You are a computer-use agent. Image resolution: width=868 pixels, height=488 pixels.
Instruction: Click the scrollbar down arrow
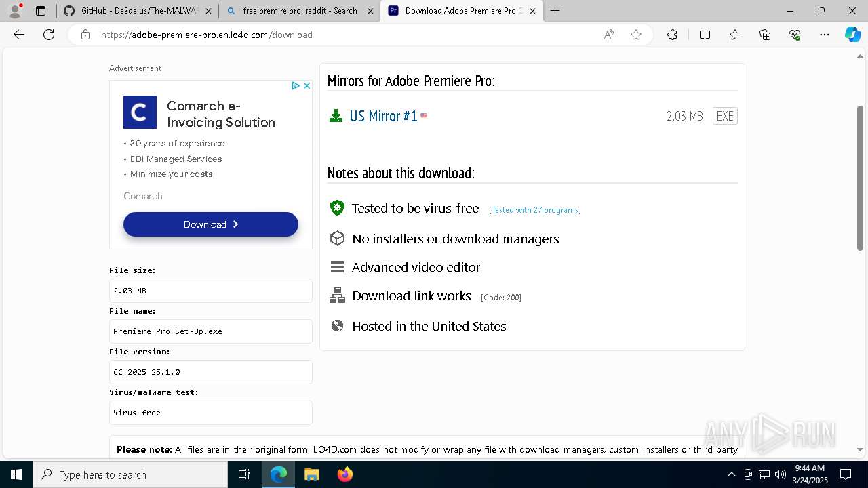click(x=861, y=449)
